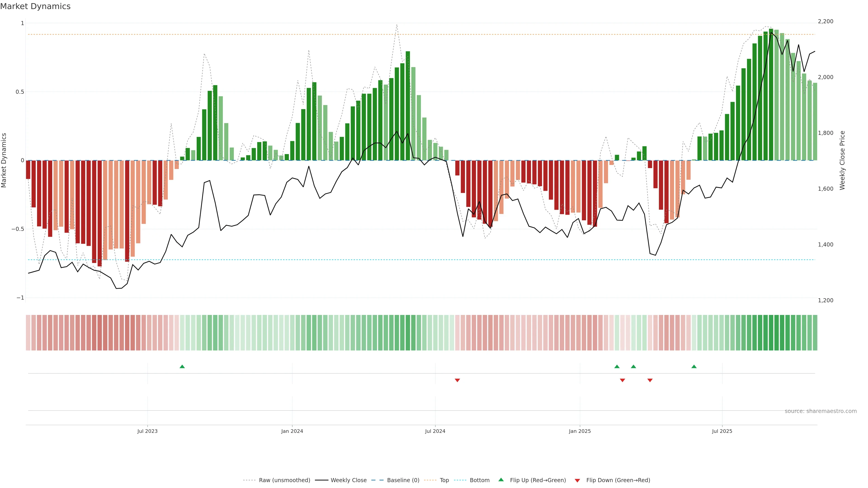868x488 pixels.
Task: Click the first Flip Up triangle after Jan 2025
Action: click(x=617, y=366)
